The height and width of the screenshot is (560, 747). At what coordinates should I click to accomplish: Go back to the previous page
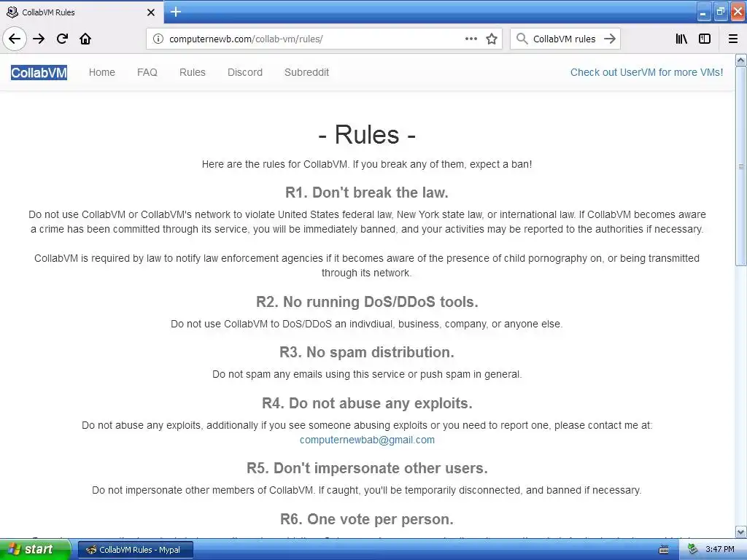click(x=15, y=39)
